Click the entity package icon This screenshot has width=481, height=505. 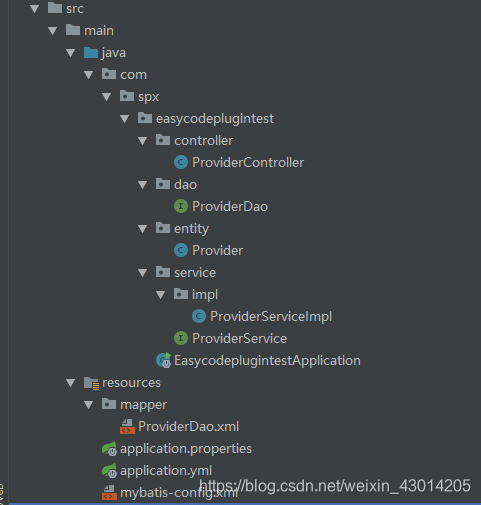point(163,228)
